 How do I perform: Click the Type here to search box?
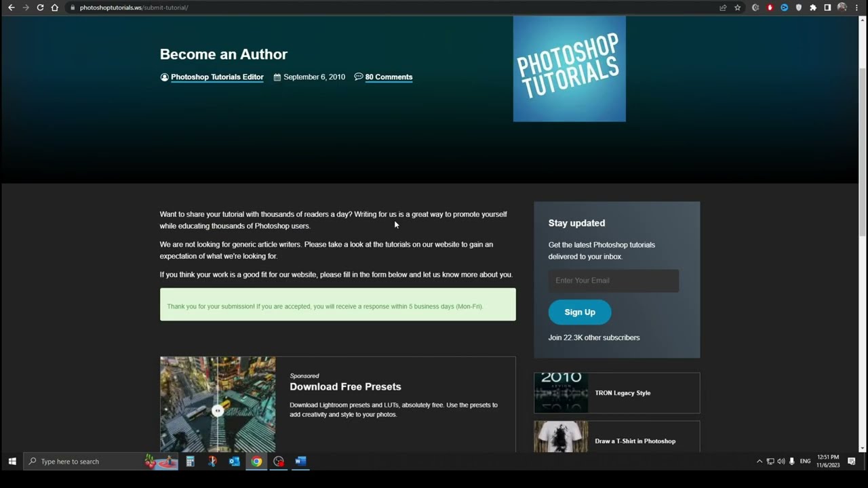pos(100,462)
